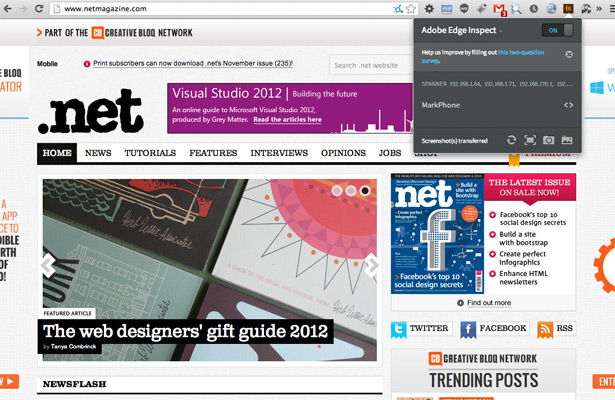Click the magnifier extension icon in toolbar
615x400 pixels.
(516, 8)
